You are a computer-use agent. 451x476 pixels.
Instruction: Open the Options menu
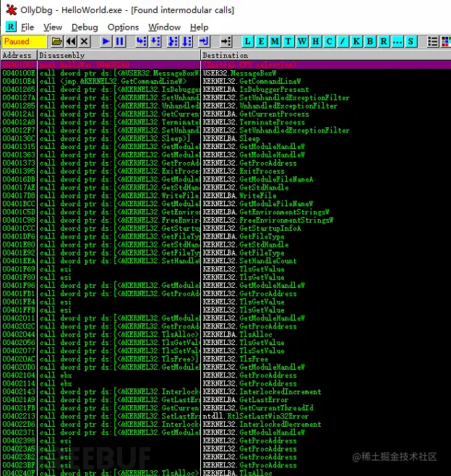point(123,27)
